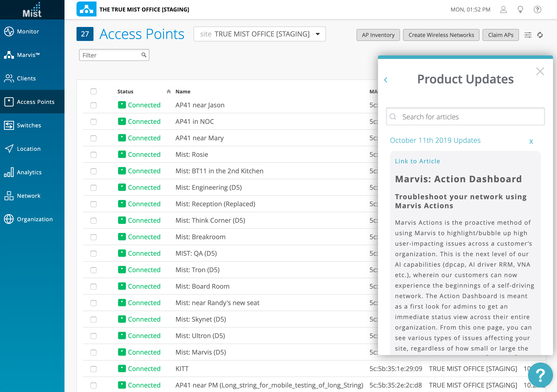Navigate to Analytics in sidebar
Screen dimensions: 557x392
29,172
